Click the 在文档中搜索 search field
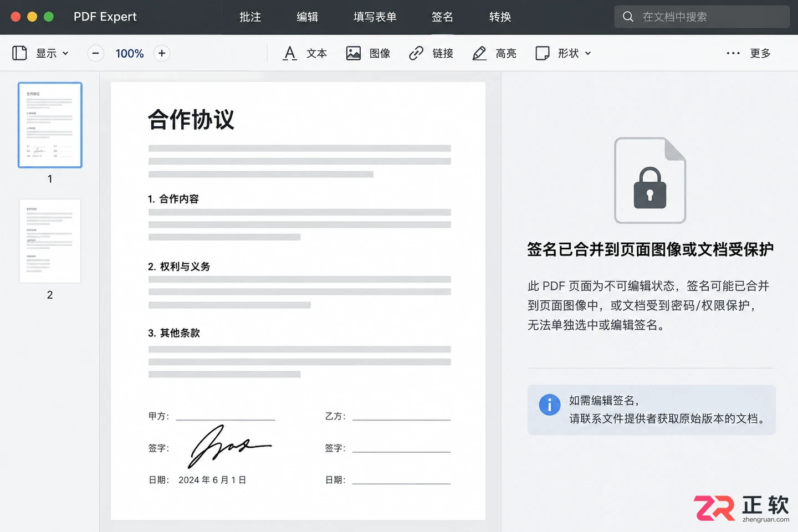798x532 pixels. [702, 17]
